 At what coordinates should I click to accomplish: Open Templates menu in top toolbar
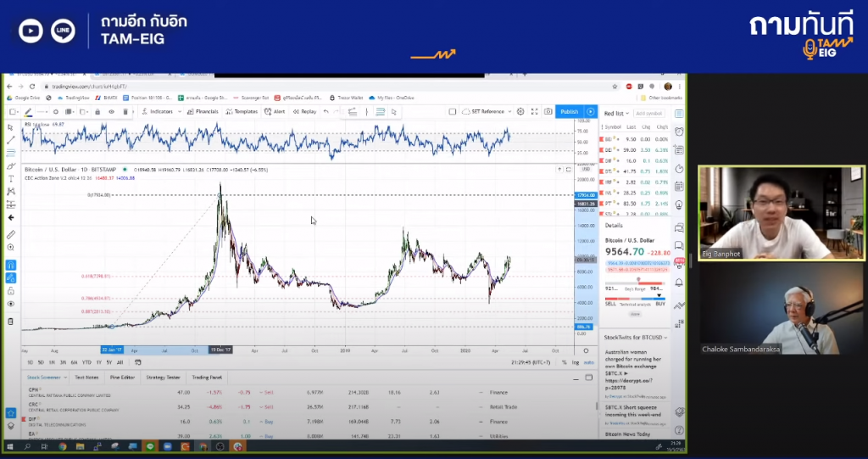point(242,111)
